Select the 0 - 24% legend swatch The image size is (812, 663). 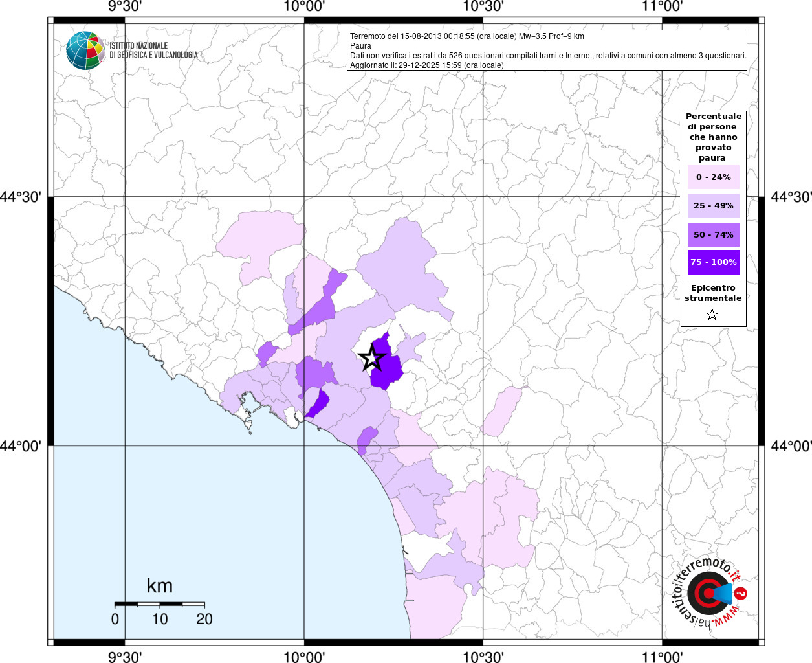coord(713,177)
